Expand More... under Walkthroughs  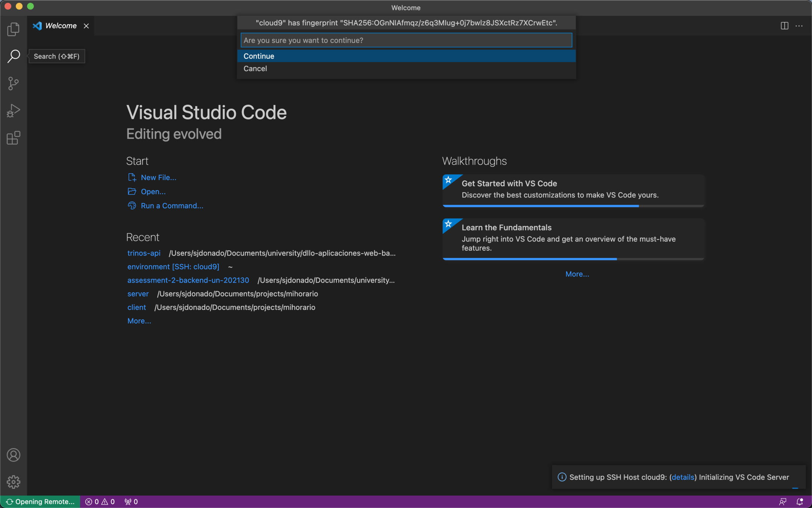tap(577, 274)
